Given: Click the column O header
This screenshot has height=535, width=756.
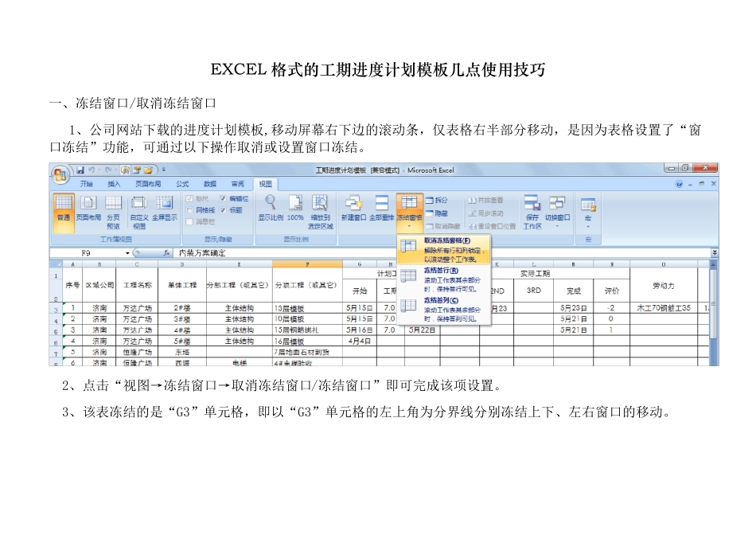Looking at the screenshot, I should pos(664,264).
